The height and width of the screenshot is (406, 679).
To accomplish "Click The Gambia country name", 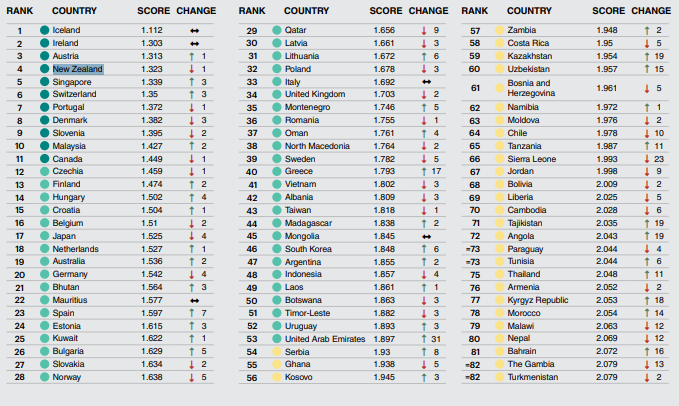I will coord(531,364).
